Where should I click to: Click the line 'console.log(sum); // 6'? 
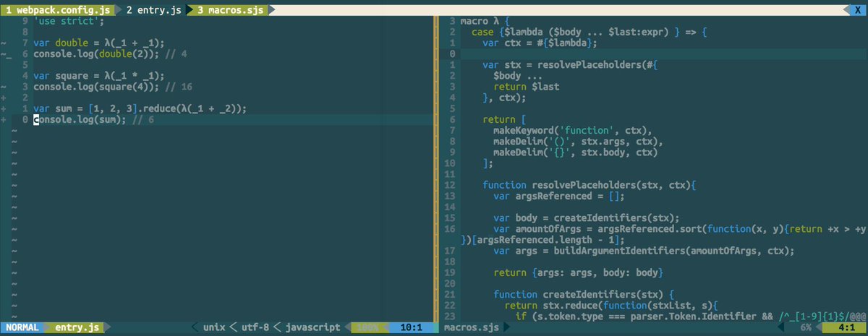[x=93, y=119]
